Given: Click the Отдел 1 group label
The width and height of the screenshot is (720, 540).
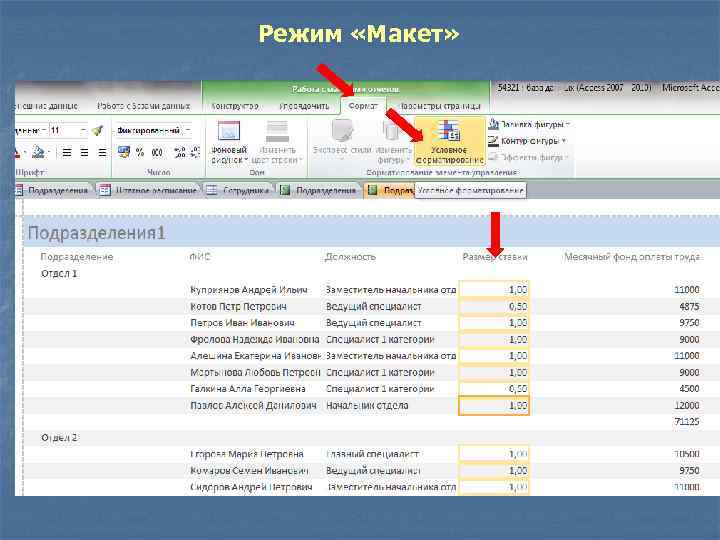Looking at the screenshot, I should pos(59,274).
